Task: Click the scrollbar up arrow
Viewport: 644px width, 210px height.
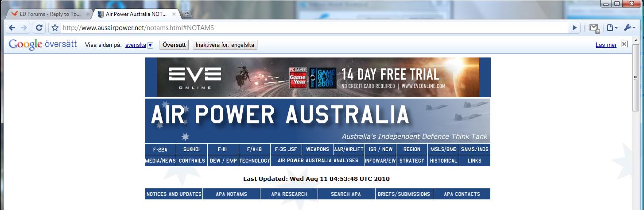Action: click(x=636, y=40)
